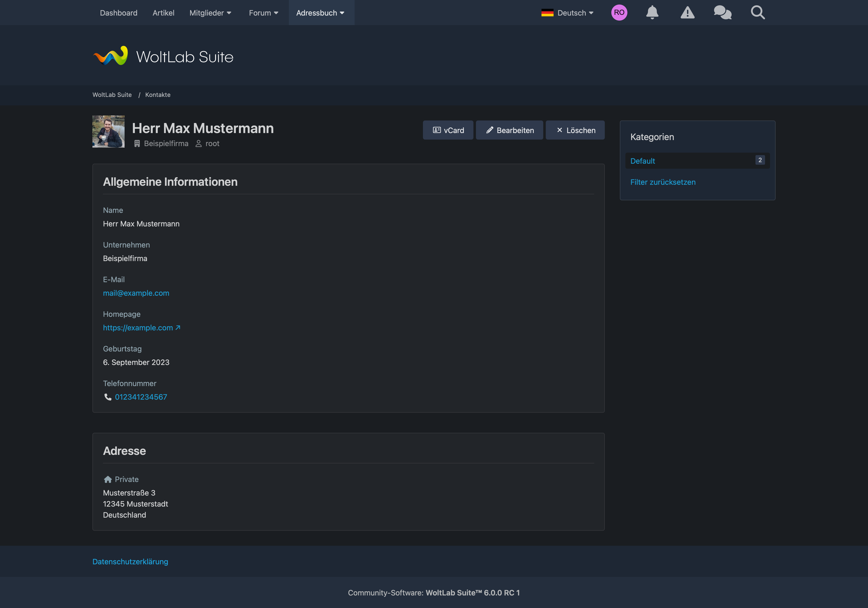This screenshot has height=608, width=868.
Task: Open the Datenschutzerklärung link
Action: pos(130,562)
